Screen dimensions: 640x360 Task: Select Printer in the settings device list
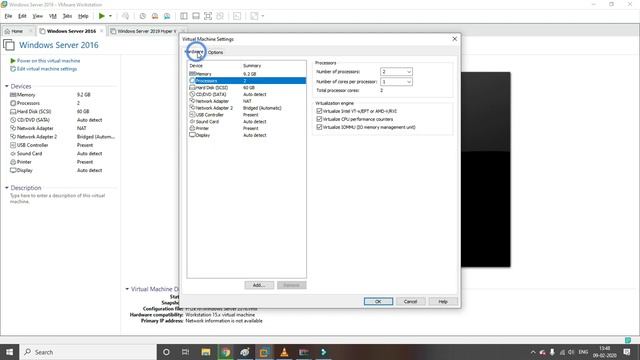pos(247,128)
